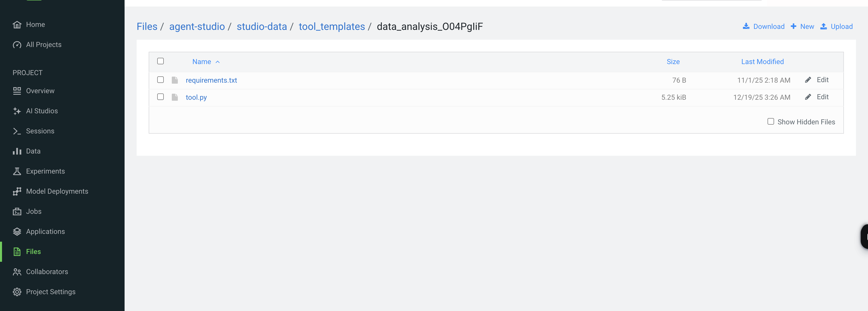The width and height of the screenshot is (868, 311).
Task: Tick the select-all files checkbox
Action: tap(160, 61)
